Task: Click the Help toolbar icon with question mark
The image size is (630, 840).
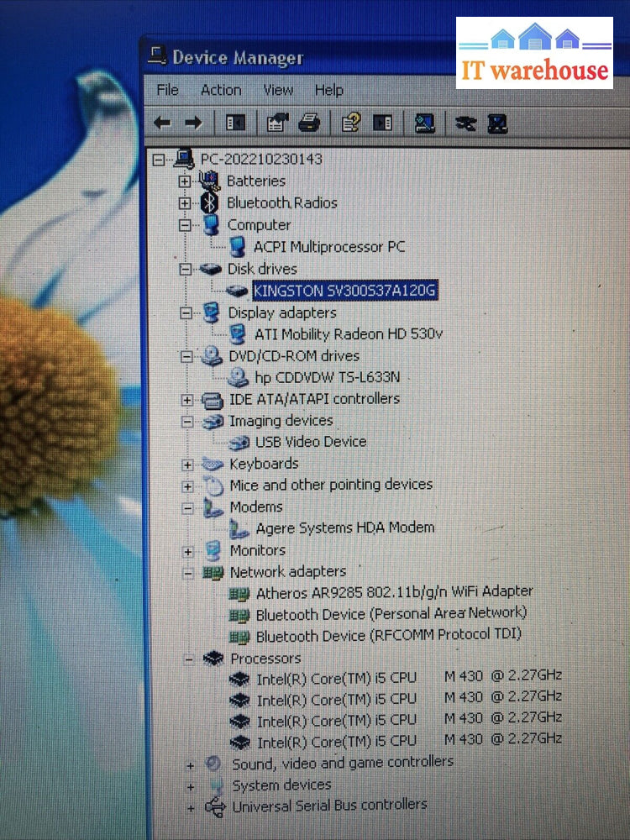Action: pos(351,123)
